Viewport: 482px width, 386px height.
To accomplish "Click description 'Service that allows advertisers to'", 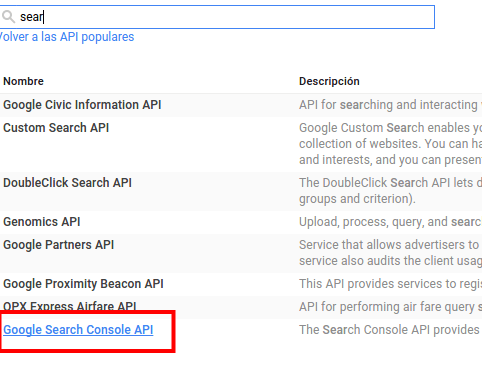I will coord(390,253).
